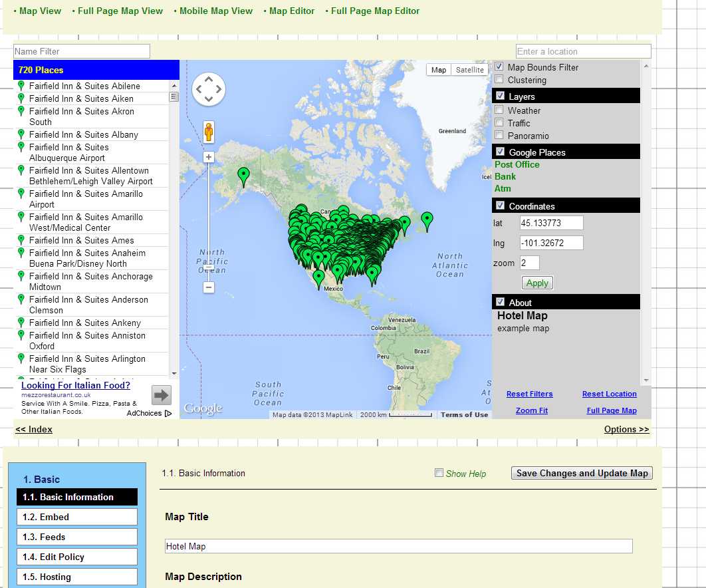Select the Street View pegman icon
This screenshot has height=588, width=706.
(x=209, y=132)
